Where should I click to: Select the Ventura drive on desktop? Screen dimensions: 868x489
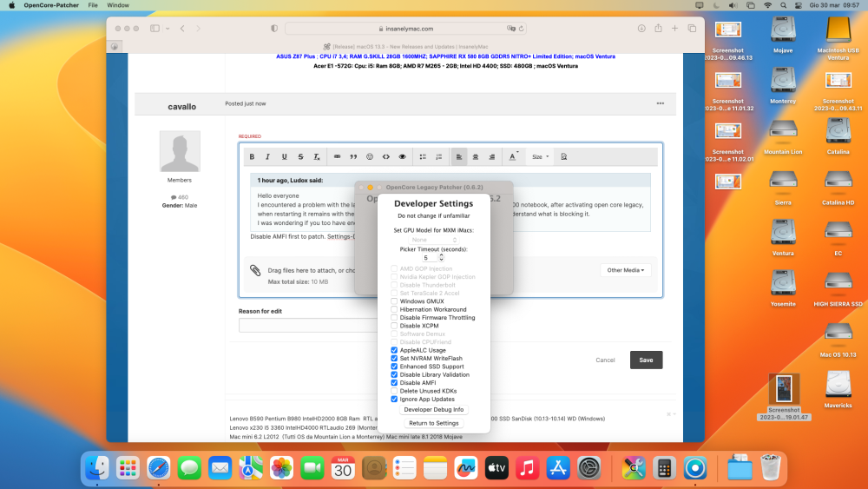click(x=783, y=238)
